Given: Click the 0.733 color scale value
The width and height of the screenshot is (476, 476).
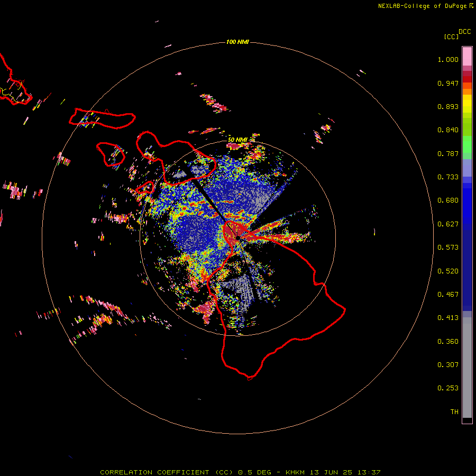Looking at the screenshot, I should (448, 177).
